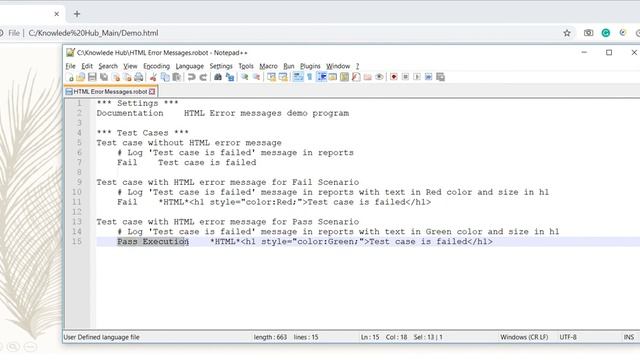640x360 pixels.
Task: Click the green Grammarly extension icon
Action: [x=606, y=33]
